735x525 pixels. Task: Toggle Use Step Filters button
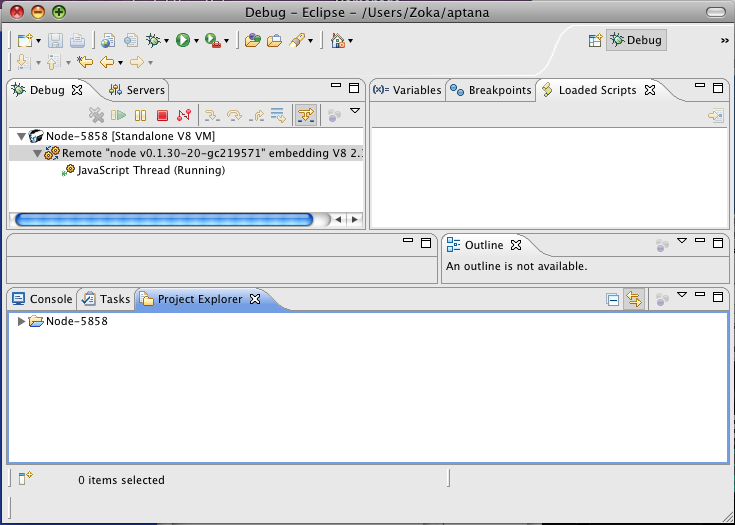[306, 115]
